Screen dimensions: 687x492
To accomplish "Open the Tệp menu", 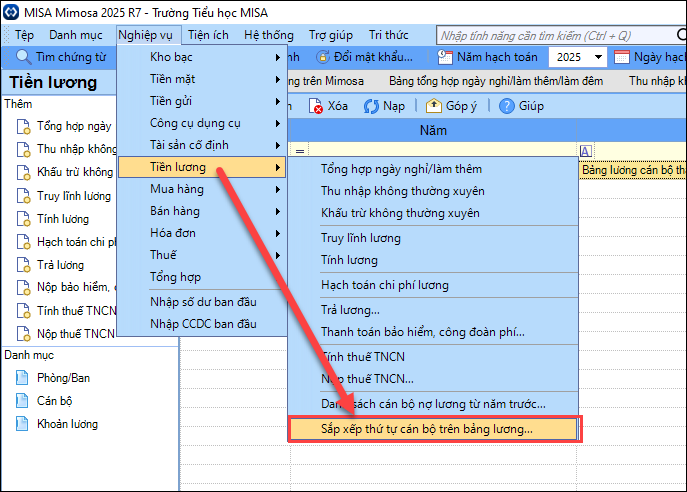I will click(x=25, y=35).
